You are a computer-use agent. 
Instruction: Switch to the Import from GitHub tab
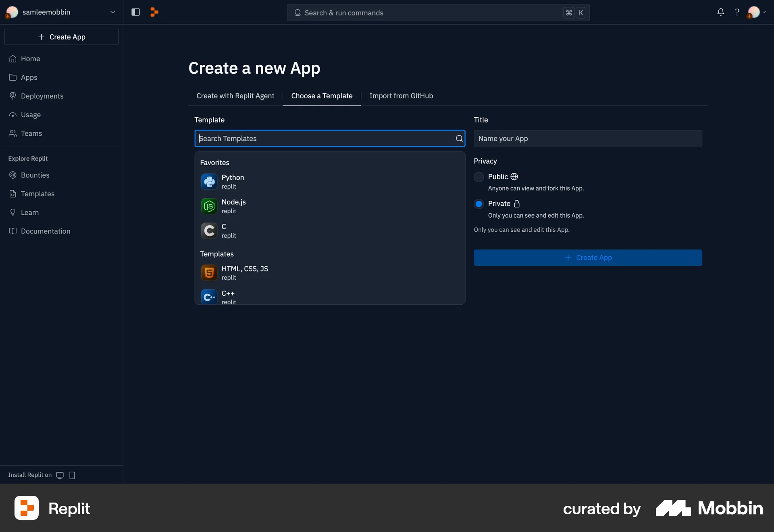click(401, 96)
